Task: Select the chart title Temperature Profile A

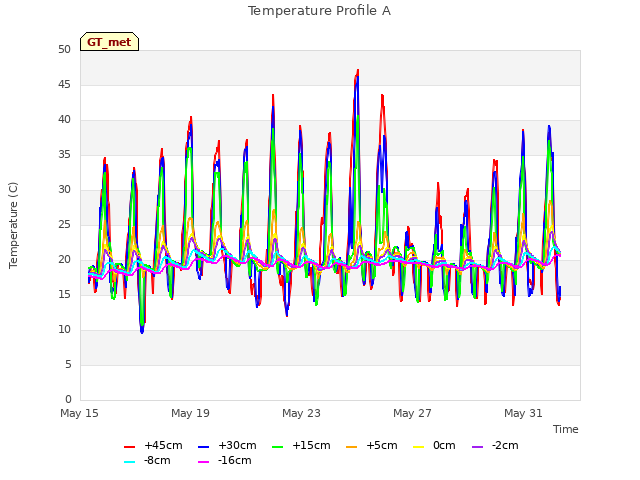Action: (320, 11)
